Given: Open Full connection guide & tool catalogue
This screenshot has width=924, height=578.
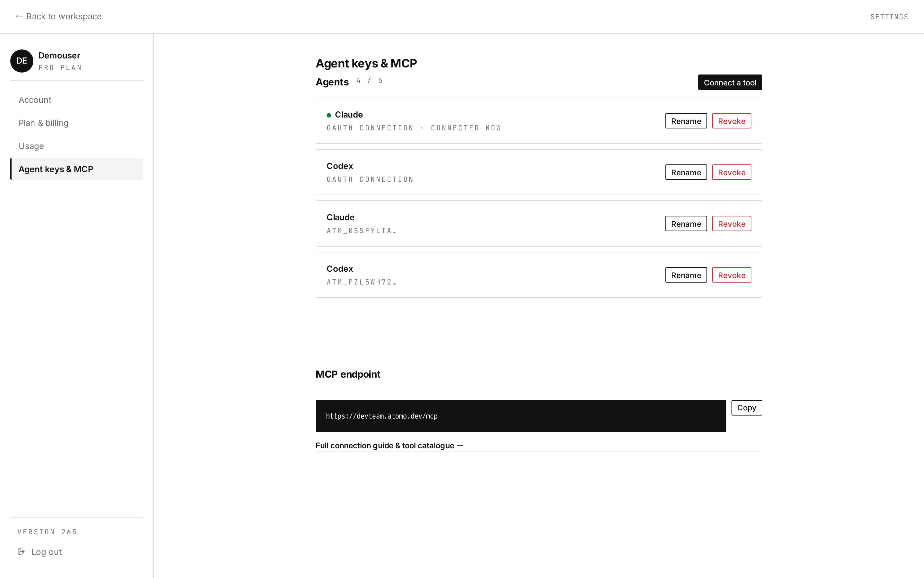Looking at the screenshot, I should pos(390,445).
